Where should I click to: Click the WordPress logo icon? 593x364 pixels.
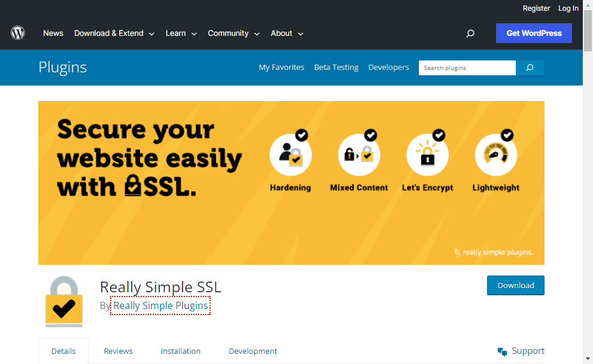click(x=18, y=33)
